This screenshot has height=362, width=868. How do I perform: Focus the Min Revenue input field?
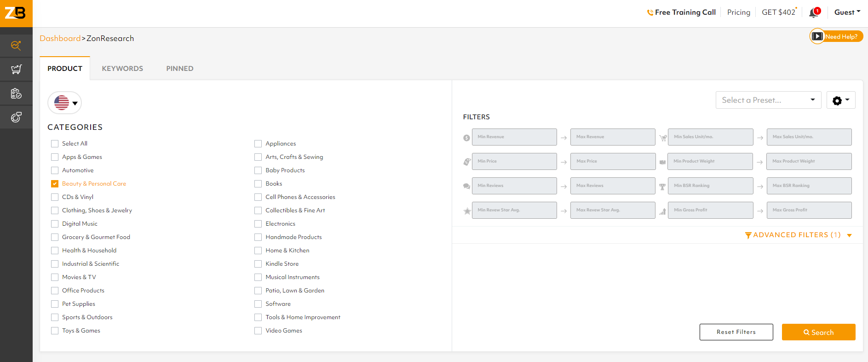tap(514, 137)
